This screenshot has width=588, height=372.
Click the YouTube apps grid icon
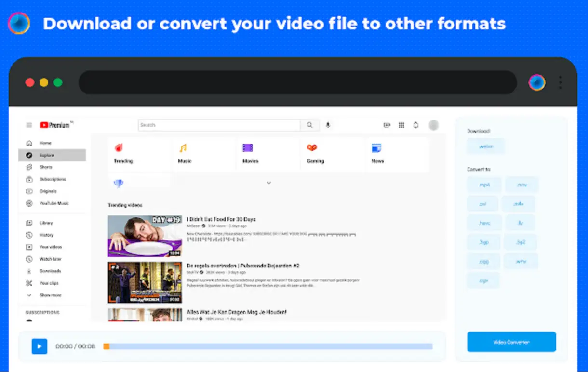[401, 125]
